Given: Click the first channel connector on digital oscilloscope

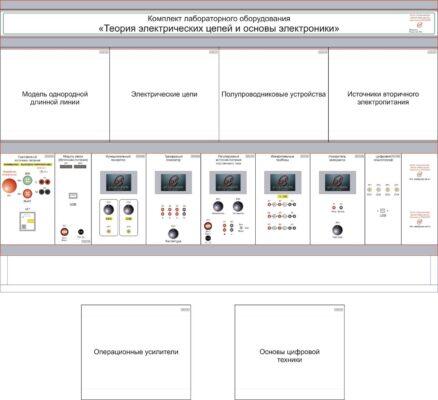Looking at the screenshot, I should coord(370,190).
